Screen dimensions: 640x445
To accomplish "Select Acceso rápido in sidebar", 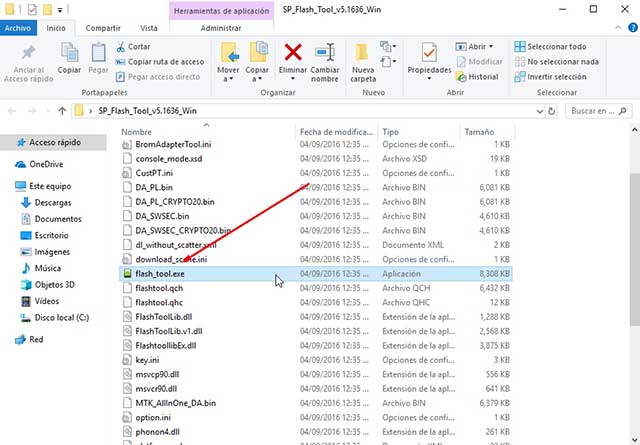I will coord(54,142).
